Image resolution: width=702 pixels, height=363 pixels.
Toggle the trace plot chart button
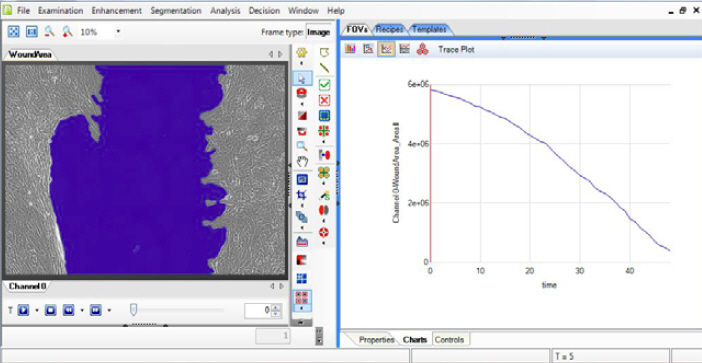[x=386, y=49]
